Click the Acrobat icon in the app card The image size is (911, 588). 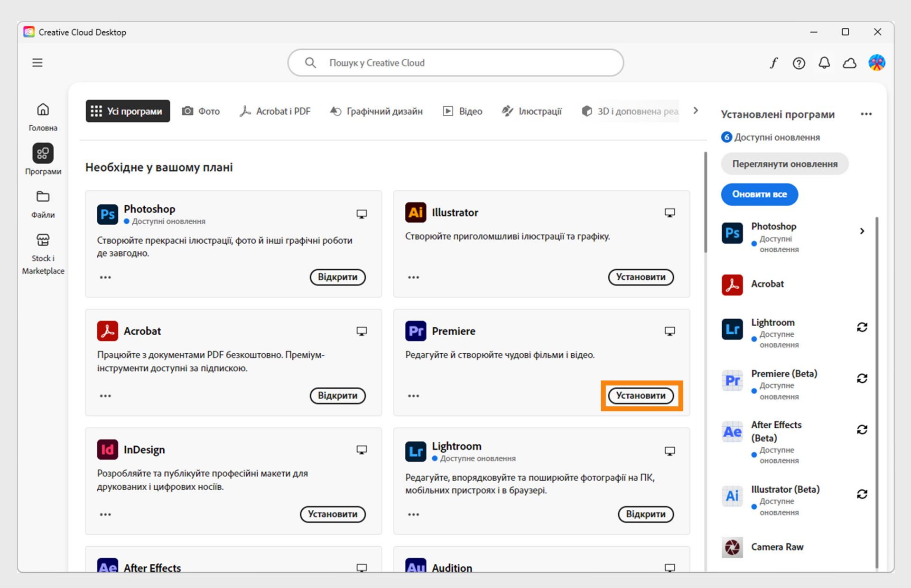107,331
